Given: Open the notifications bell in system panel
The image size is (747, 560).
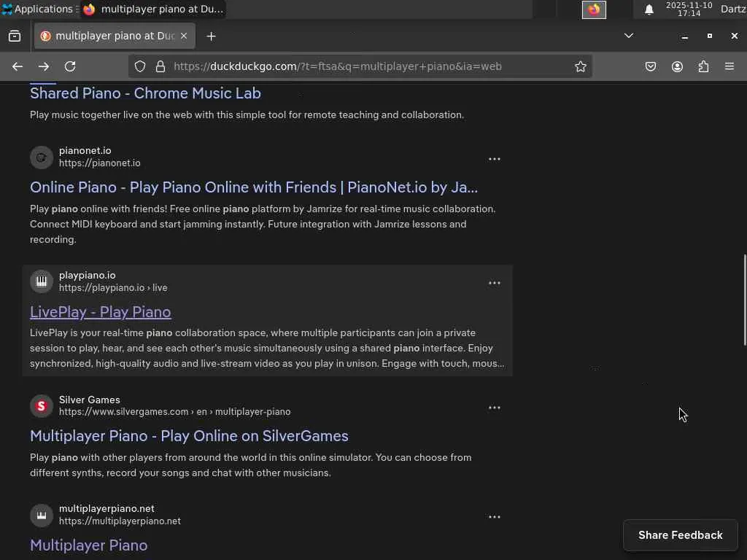Looking at the screenshot, I should pos(649,9).
